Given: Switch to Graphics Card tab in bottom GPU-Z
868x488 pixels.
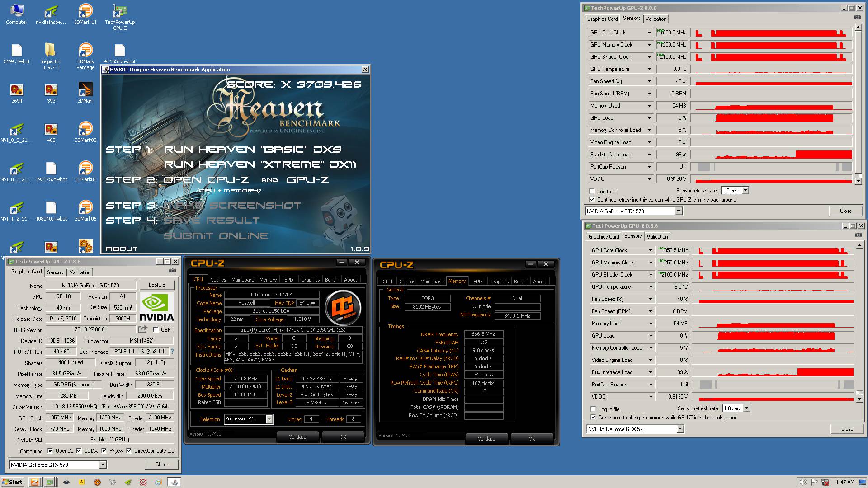Looking at the screenshot, I should (x=604, y=237).
